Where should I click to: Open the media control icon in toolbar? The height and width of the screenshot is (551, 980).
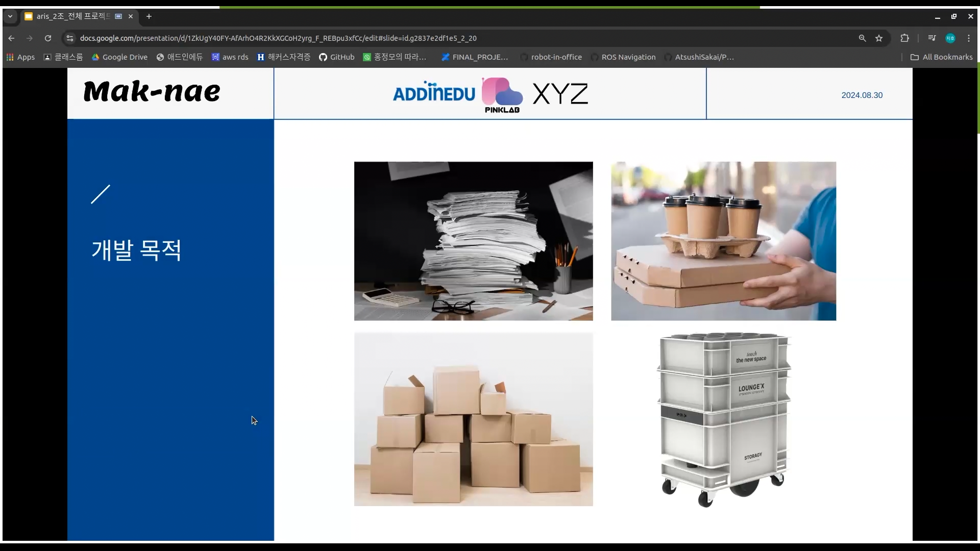(932, 38)
